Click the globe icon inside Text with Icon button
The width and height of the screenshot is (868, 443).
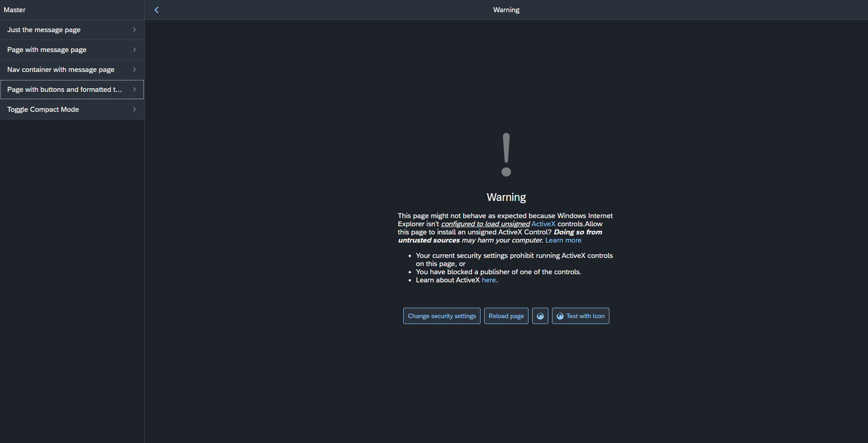point(560,316)
